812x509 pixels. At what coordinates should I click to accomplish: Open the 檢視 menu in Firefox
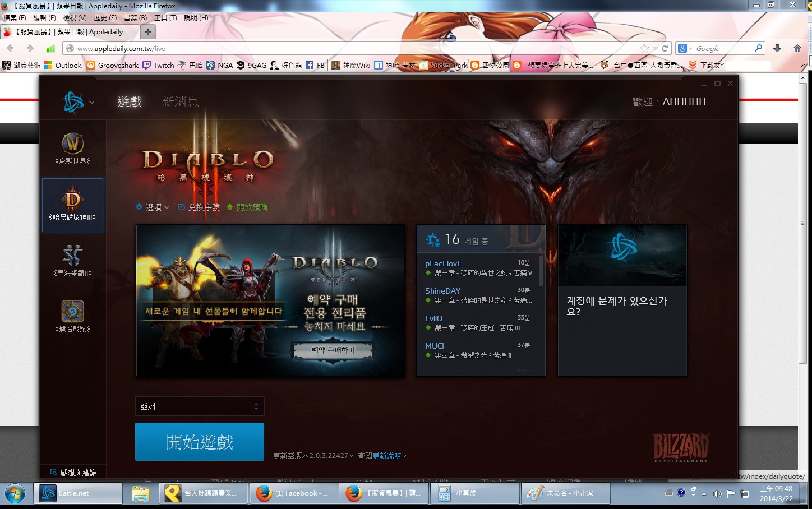pos(75,18)
